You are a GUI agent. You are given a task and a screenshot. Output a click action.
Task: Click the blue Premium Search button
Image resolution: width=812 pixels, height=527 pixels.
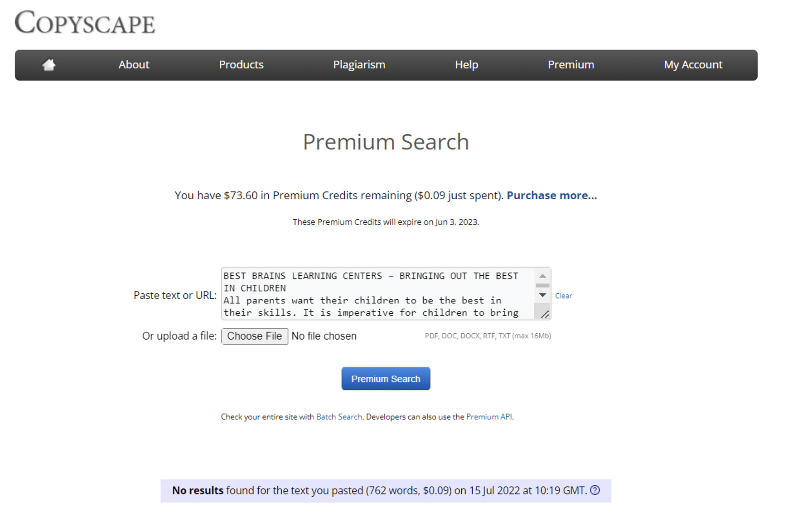386,378
